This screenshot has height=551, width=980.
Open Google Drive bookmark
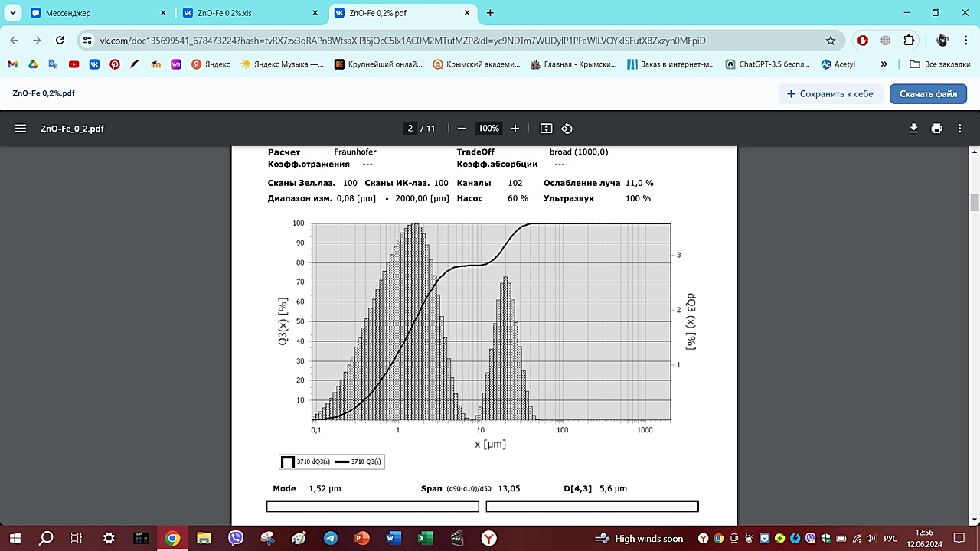34,64
